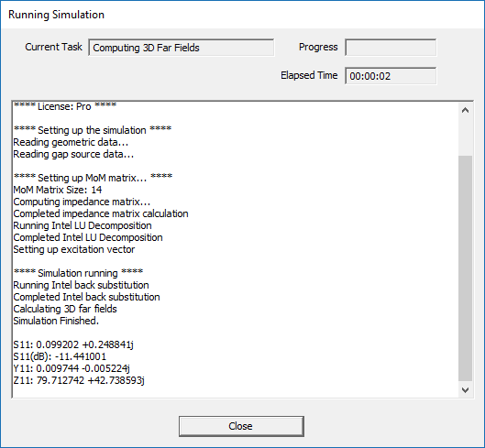Click 'Completed Intel LU Decomposition' line

[88, 237]
